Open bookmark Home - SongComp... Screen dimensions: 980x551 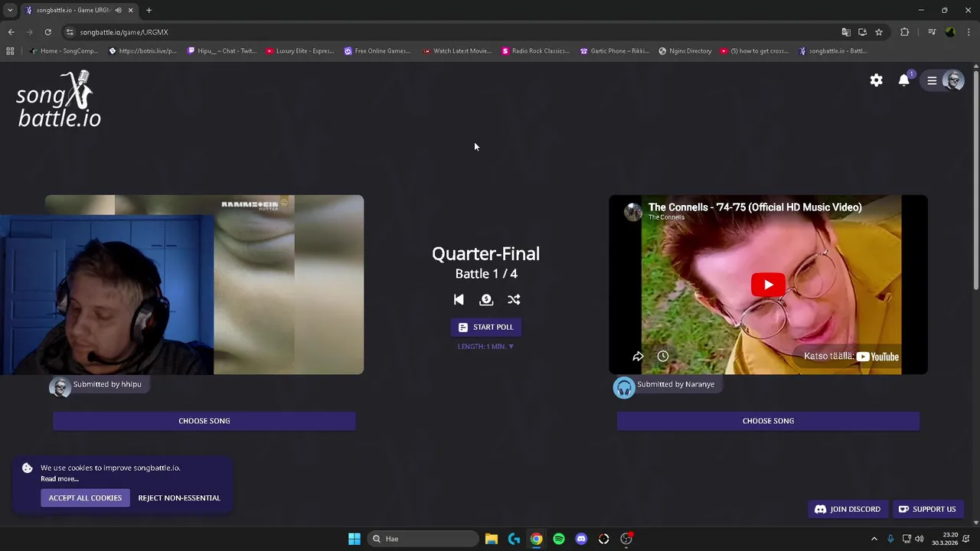click(x=64, y=51)
